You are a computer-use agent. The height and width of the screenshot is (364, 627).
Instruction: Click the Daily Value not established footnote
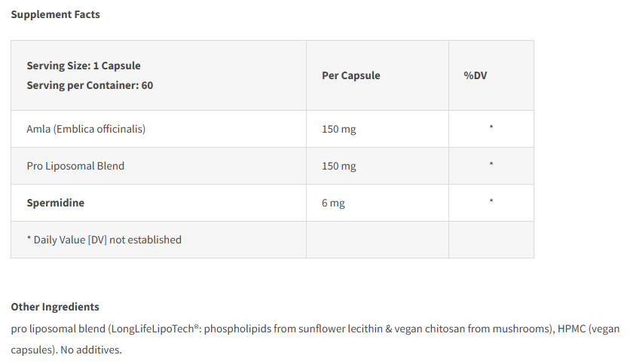click(104, 240)
